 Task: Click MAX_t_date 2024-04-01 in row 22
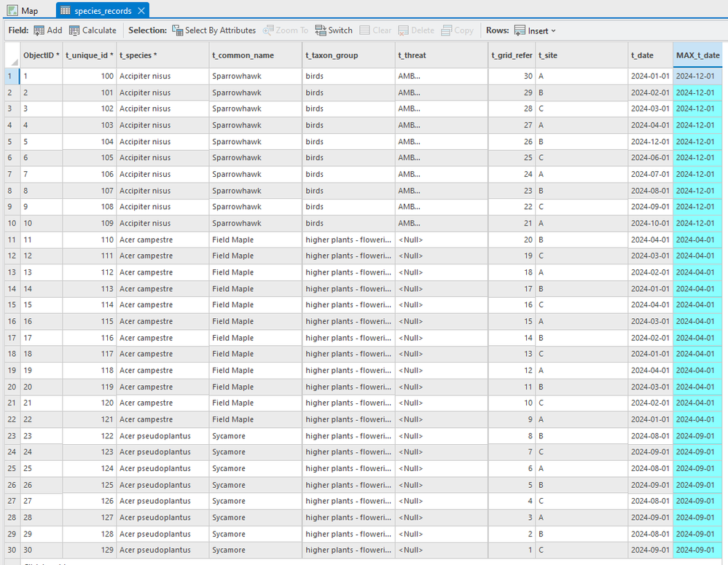[x=698, y=419]
